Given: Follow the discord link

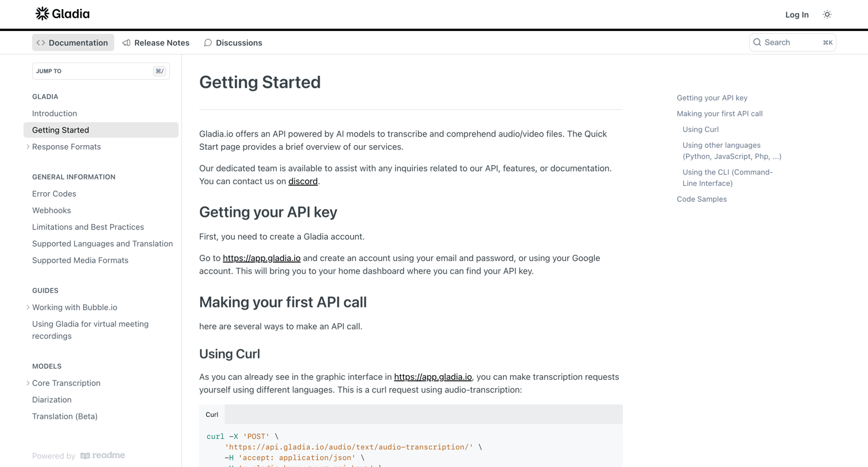Looking at the screenshot, I should pyautogui.click(x=303, y=181).
